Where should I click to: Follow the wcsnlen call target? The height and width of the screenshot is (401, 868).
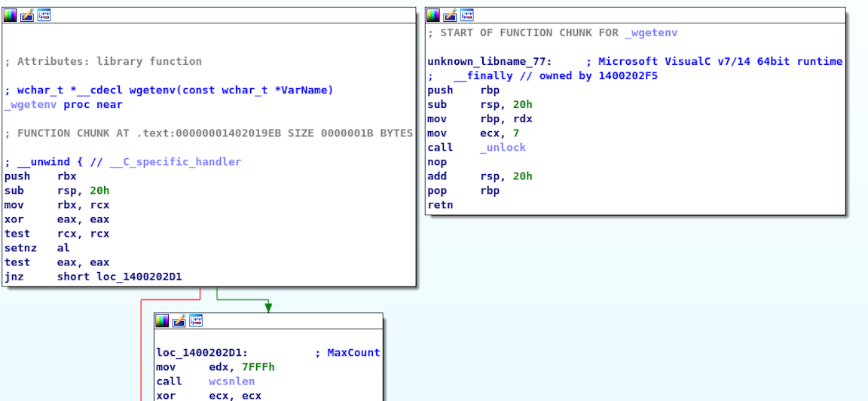(232, 381)
